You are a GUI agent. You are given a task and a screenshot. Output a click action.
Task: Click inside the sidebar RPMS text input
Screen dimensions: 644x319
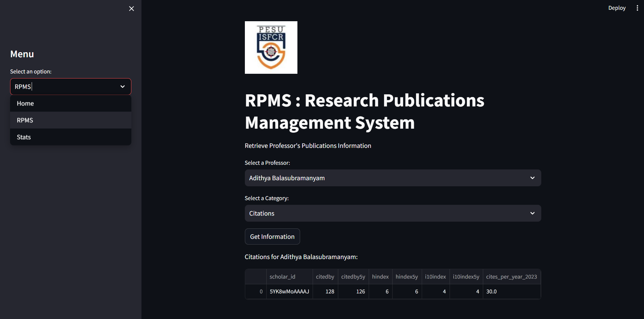click(x=64, y=87)
